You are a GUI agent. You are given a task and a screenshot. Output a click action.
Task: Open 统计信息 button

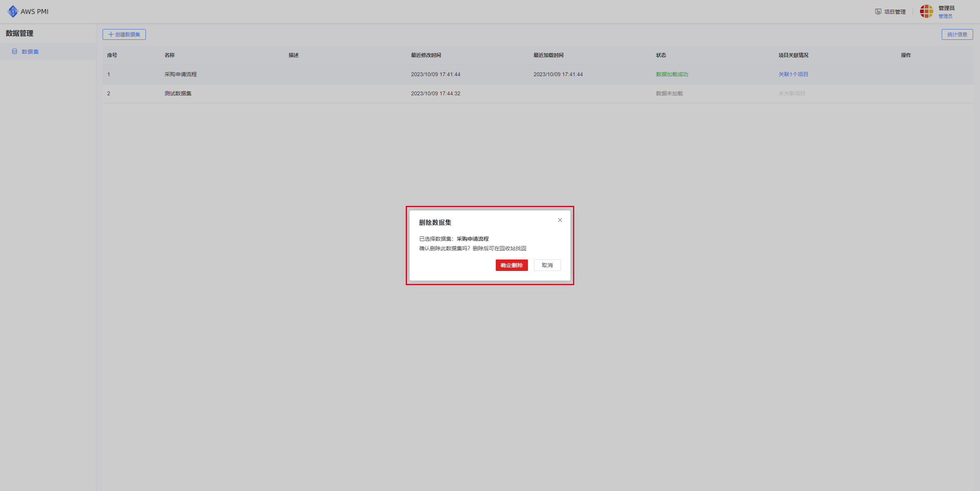957,34
